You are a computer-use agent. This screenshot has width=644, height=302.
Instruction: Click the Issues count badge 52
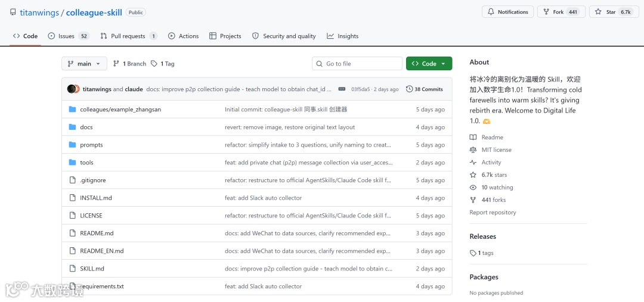click(x=84, y=36)
